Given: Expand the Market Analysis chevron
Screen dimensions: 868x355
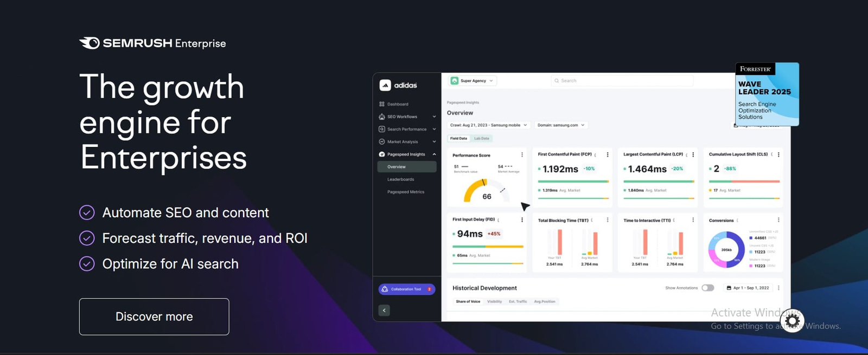Looking at the screenshot, I should pyautogui.click(x=434, y=141).
